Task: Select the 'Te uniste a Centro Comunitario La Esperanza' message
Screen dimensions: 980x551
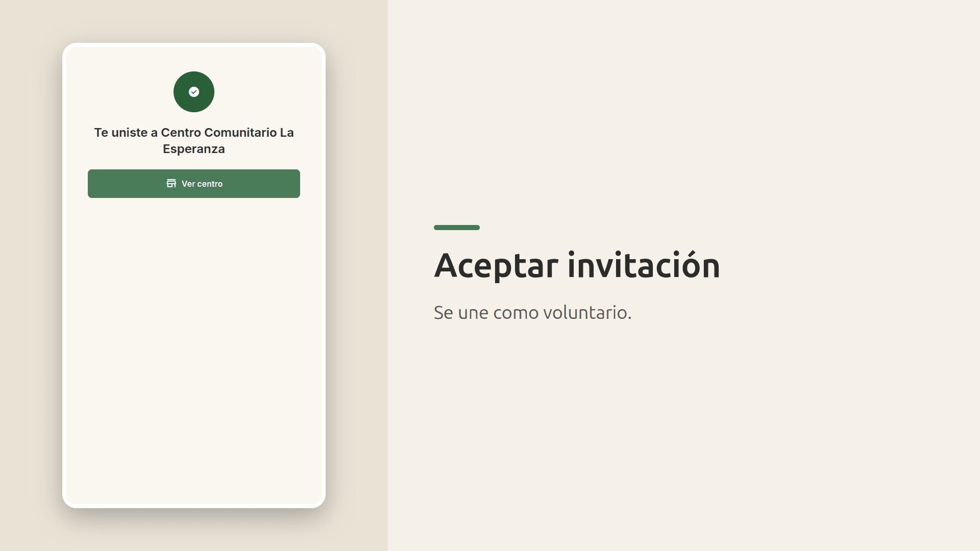Action: pos(194,141)
